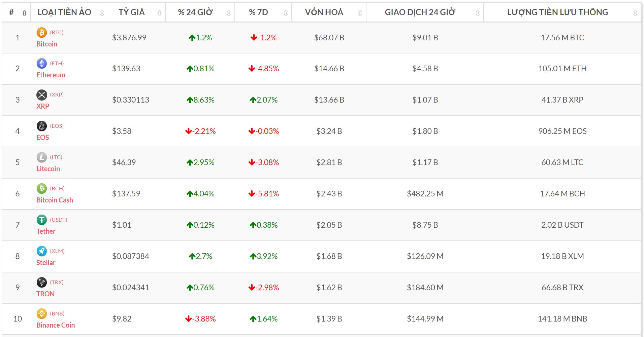The height and width of the screenshot is (337, 644).
Task: Sort by % 7D column arrow
Action: 286,13
